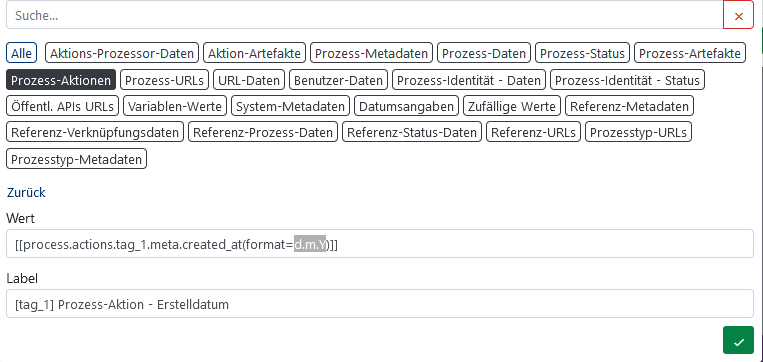The width and height of the screenshot is (763, 362).
Task: Show Prozess-Artefakte placeholders
Action: (690, 53)
